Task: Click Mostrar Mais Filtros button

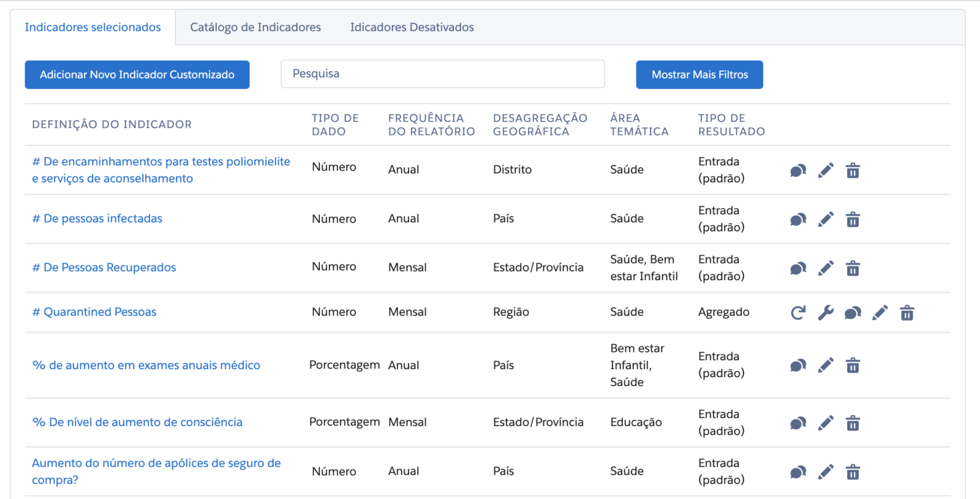Action: (x=699, y=75)
